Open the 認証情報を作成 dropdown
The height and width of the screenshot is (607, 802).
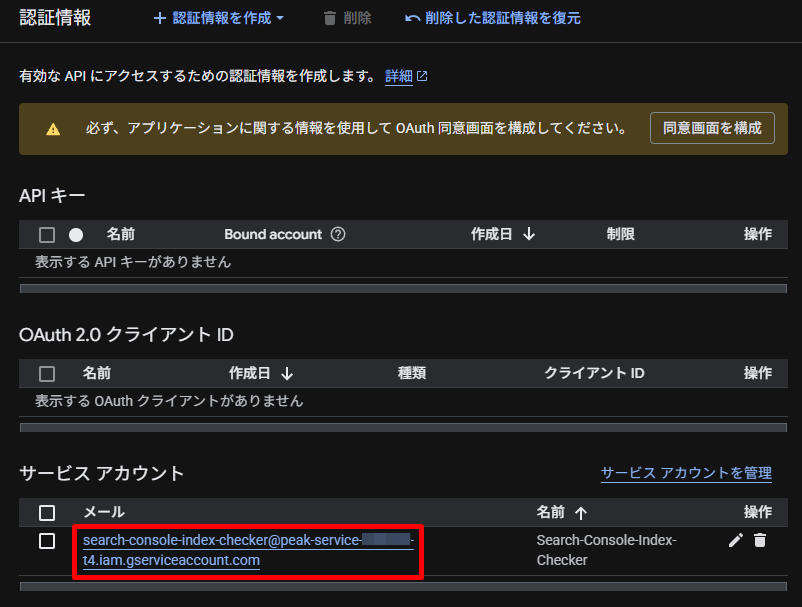pyautogui.click(x=219, y=18)
